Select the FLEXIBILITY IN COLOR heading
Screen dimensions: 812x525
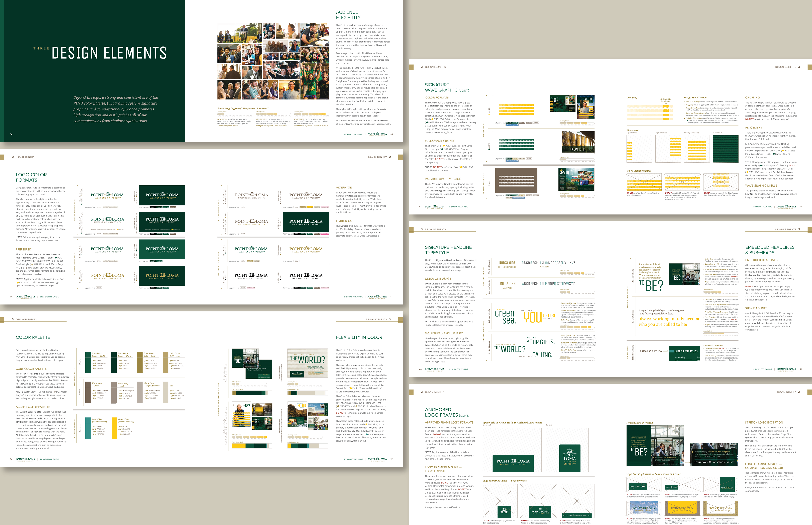pos(359,337)
